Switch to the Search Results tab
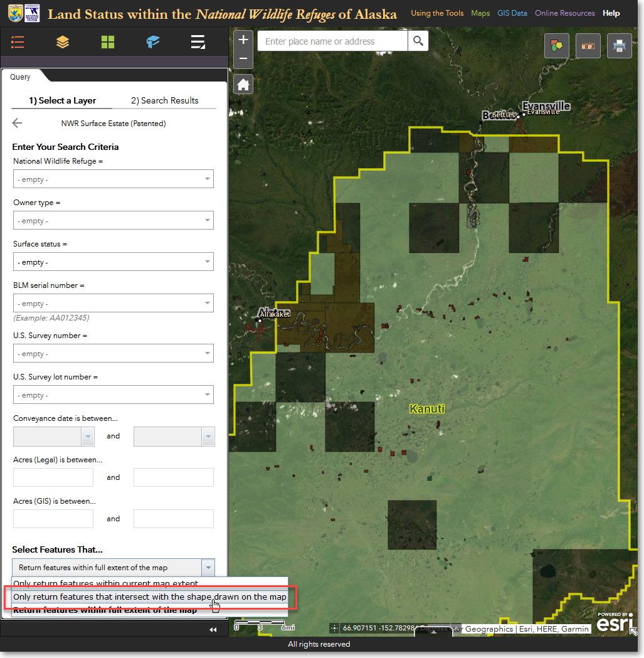This screenshot has width=644, height=658. coord(164,100)
